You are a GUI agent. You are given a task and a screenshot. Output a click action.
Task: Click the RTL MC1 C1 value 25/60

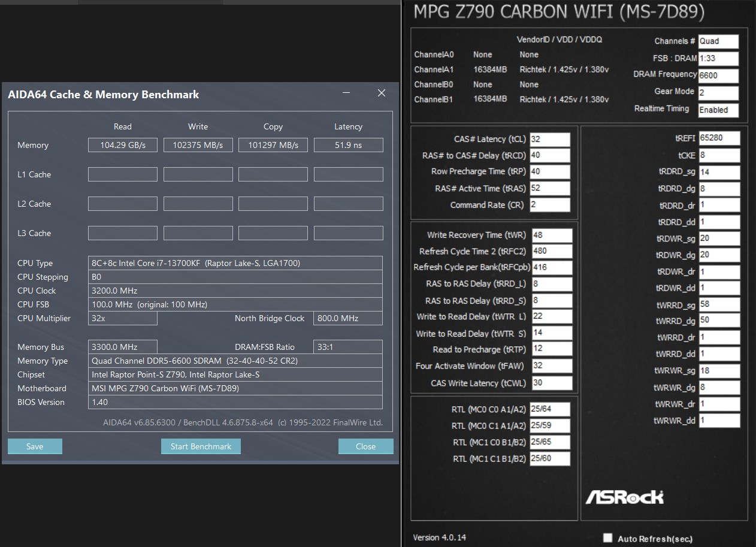point(550,459)
